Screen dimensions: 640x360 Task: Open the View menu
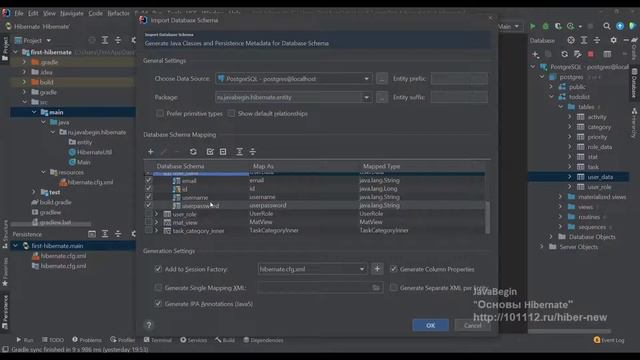point(49,13)
